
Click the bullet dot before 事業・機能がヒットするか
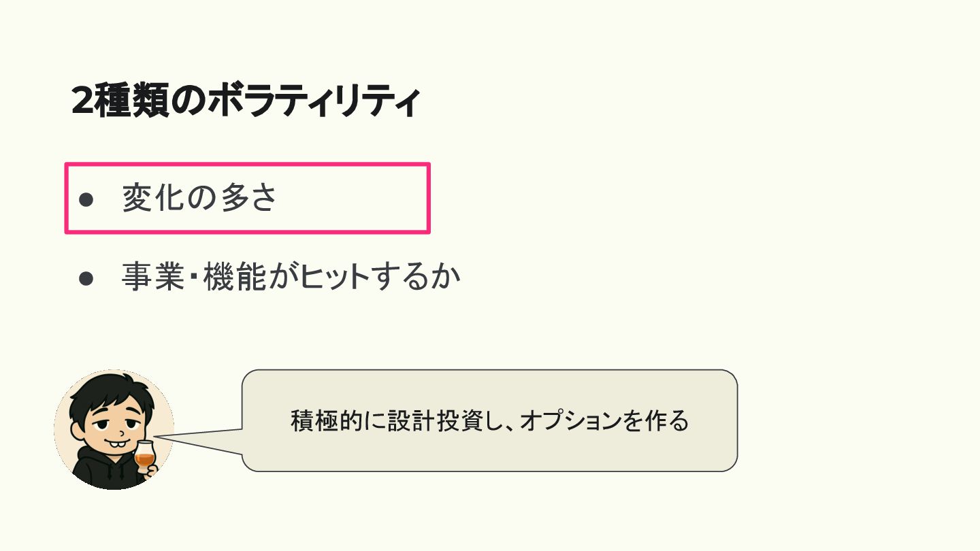(86, 279)
